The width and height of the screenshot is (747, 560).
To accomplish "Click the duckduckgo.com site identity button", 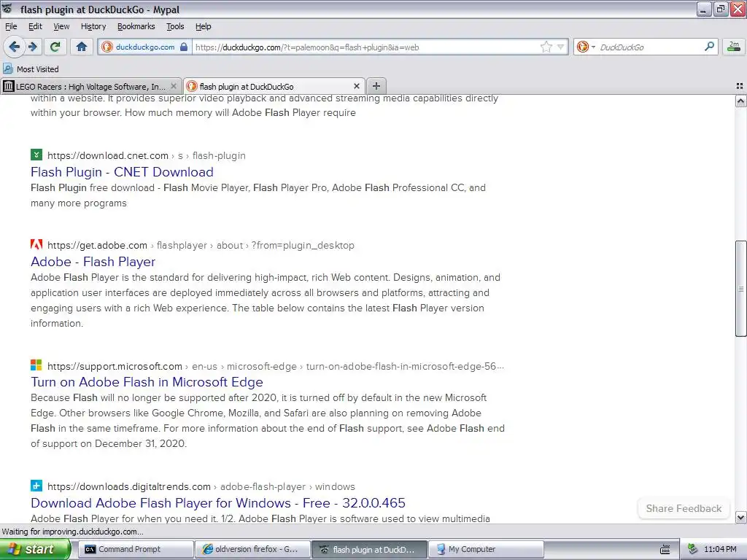I will pyautogui.click(x=145, y=47).
